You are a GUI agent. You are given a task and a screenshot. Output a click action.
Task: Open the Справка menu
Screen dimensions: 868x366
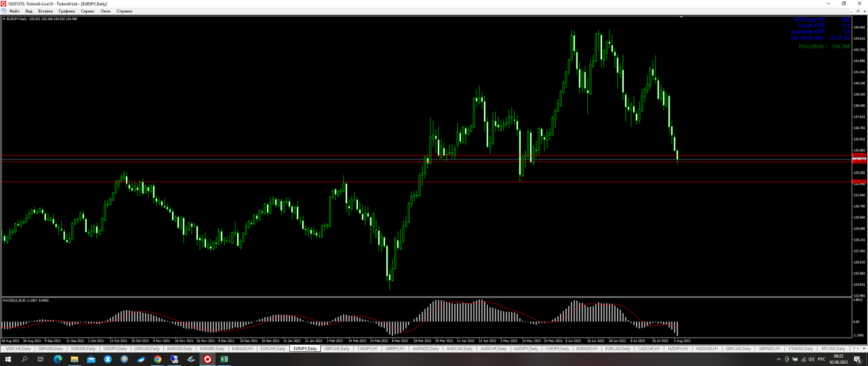pyautogui.click(x=124, y=11)
